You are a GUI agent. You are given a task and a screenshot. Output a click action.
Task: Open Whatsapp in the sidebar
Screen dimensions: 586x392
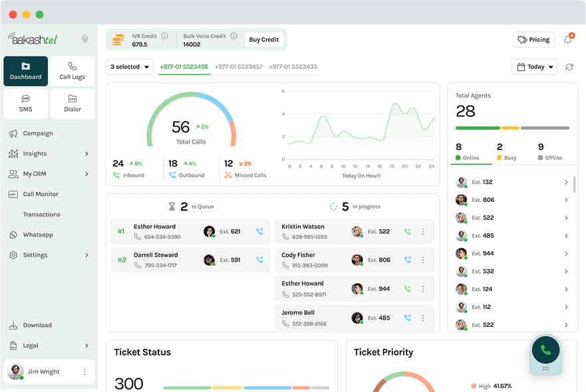tap(38, 235)
